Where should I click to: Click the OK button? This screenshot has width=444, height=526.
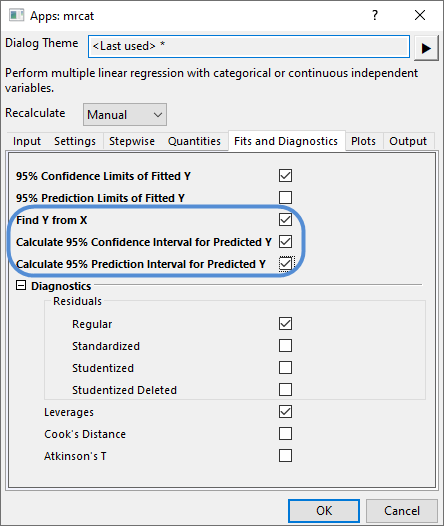[324, 511]
